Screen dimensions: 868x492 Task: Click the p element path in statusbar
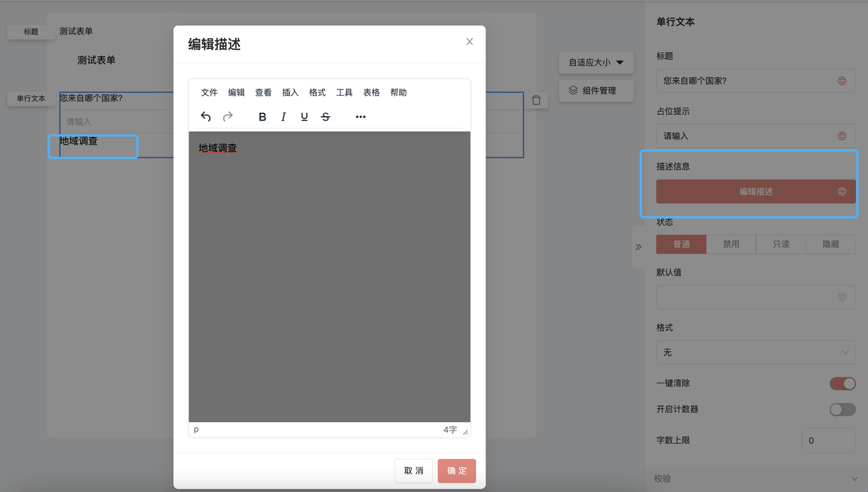pyautogui.click(x=197, y=430)
